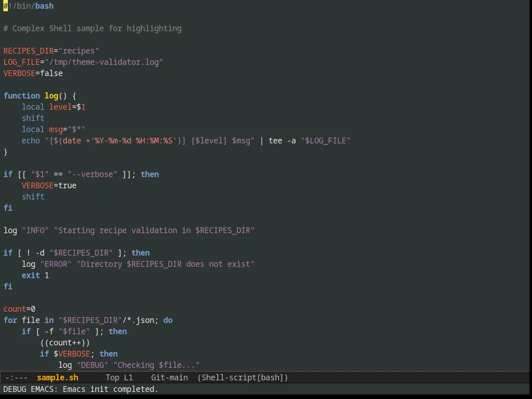The image size is (532, 399).
Task: Click the -:--- buffer status indicator
Action: (16, 377)
